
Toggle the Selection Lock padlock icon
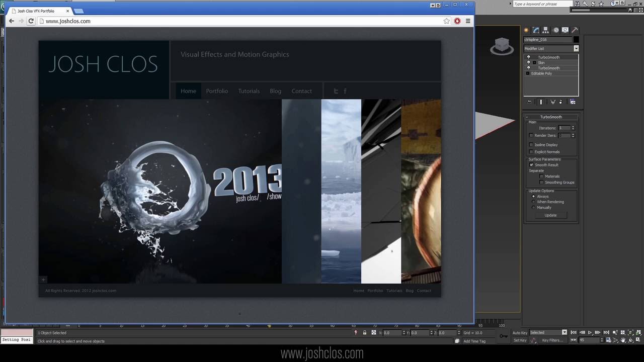(x=365, y=332)
